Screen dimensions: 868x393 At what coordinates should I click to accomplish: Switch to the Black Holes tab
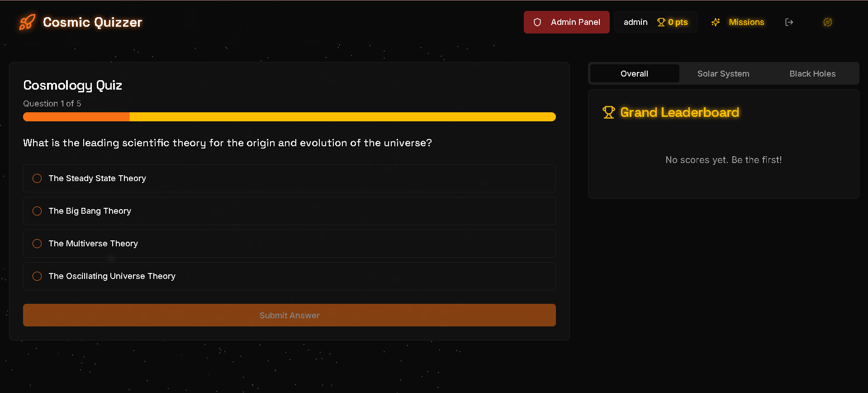pyautogui.click(x=812, y=73)
